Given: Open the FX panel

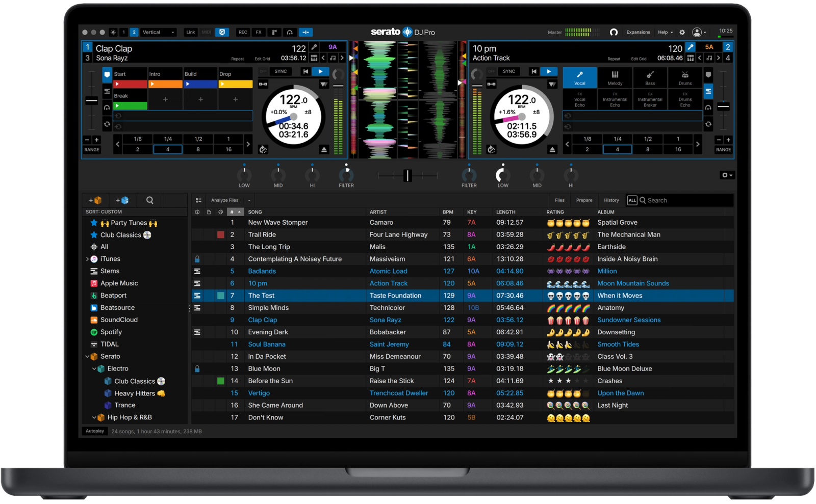Looking at the screenshot, I should pos(259,32).
